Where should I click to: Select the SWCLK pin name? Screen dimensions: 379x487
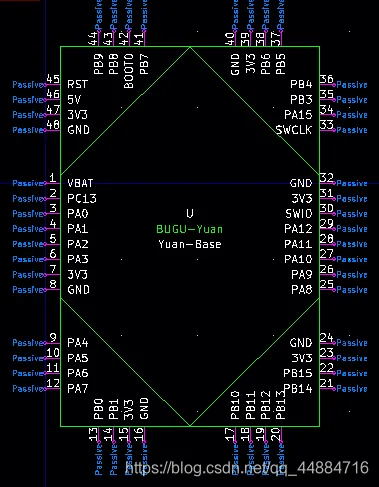click(294, 130)
